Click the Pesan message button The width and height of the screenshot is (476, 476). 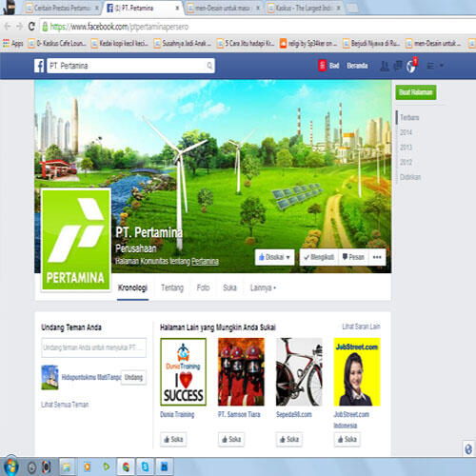coord(353,257)
